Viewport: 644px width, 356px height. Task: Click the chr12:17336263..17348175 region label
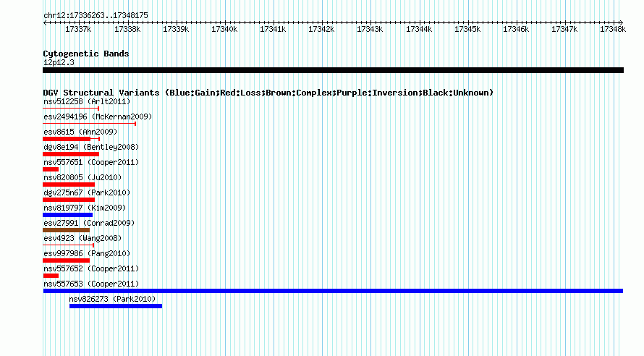click(96, 15)
